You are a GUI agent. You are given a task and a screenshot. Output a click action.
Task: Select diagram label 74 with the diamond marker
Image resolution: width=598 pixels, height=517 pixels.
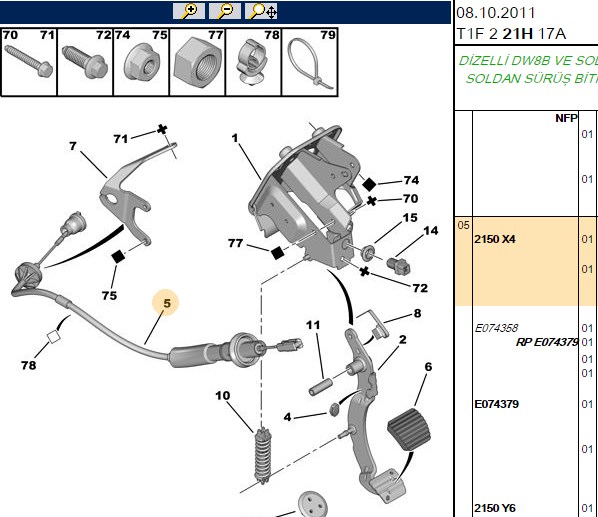[x=412, y=180]
